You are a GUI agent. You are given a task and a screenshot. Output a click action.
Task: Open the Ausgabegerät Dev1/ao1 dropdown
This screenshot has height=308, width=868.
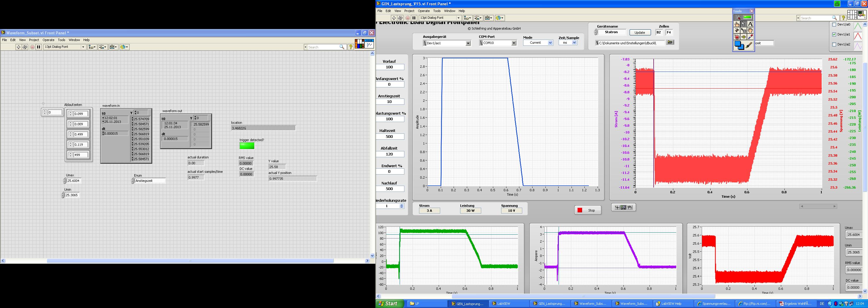pyautogui.click(x=468, y=43)
